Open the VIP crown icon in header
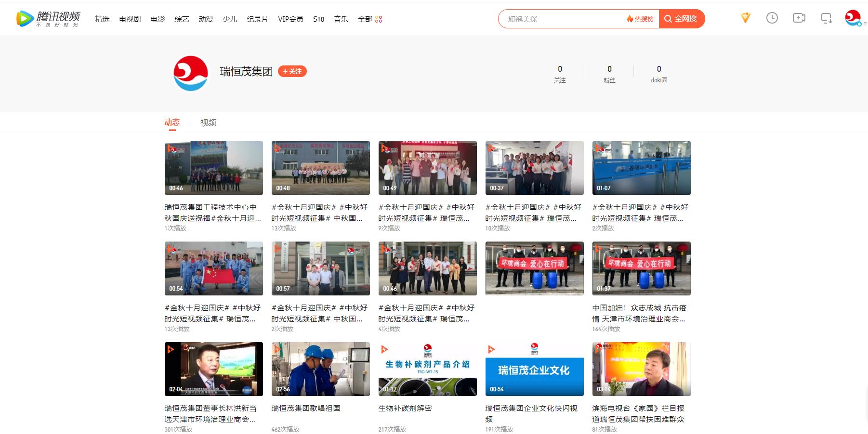 click(x=745, y=18)
